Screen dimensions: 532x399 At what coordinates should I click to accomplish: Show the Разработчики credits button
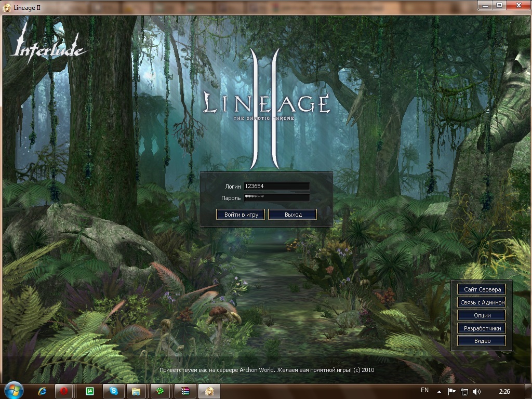pyautogui.click(x=482, y=328)
